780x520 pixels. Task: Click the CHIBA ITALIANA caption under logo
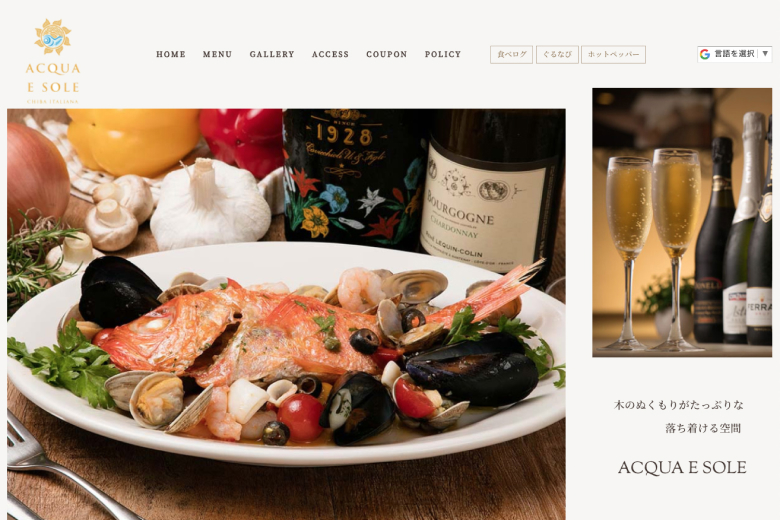[x=53, y=102]
